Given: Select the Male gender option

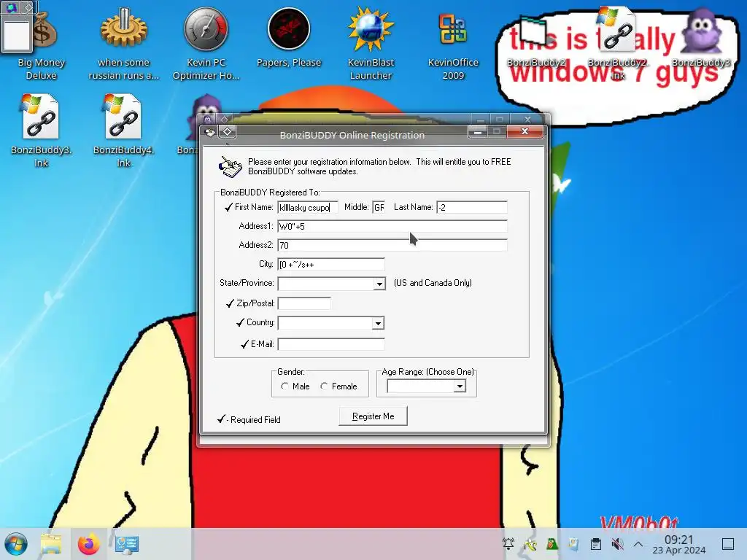Looking at the screenshot, I should click(x=285, y=386).
